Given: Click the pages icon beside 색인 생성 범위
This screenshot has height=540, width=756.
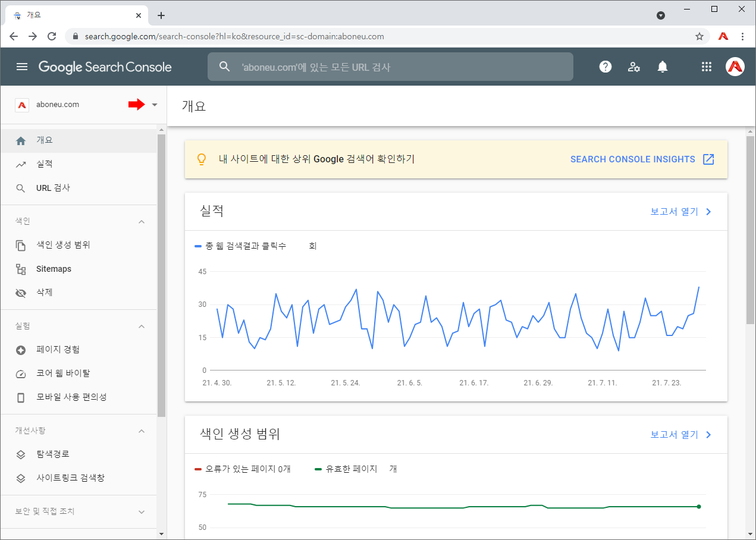Looking at the screenshot, I should click(21, 245).
